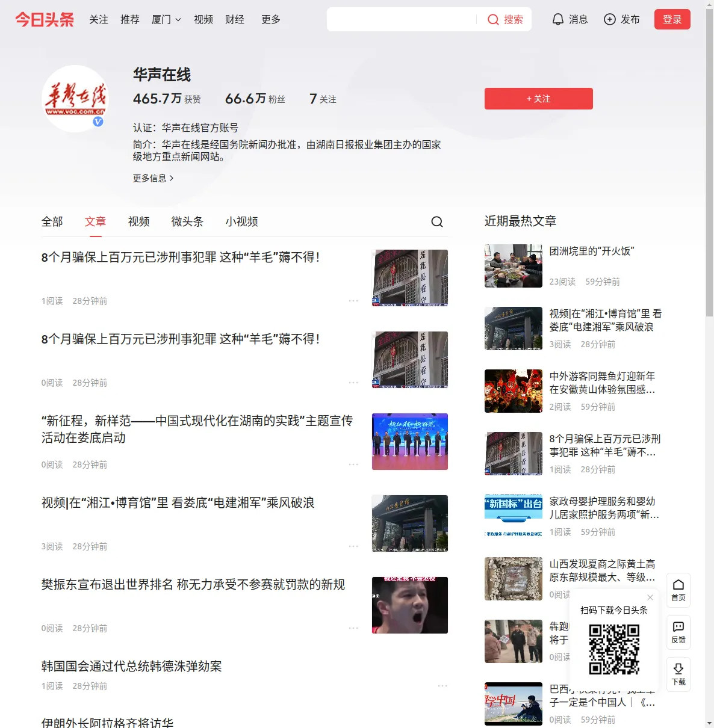The image size is (714, 728).
Task: Log in with the 登录 button
Action: click(x=672, y=19)
